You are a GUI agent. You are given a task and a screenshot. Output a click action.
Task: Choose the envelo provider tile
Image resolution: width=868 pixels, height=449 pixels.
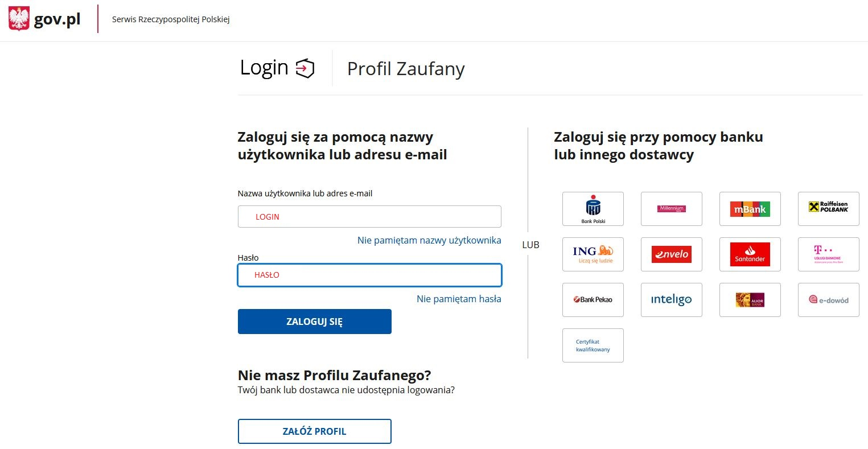click(671, 254)
